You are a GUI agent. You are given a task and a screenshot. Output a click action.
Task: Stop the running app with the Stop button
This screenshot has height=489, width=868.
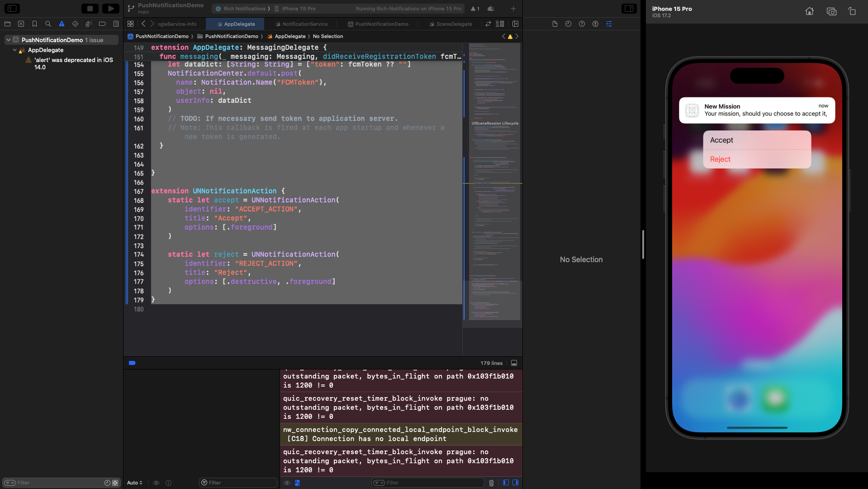tap(90, 9)
